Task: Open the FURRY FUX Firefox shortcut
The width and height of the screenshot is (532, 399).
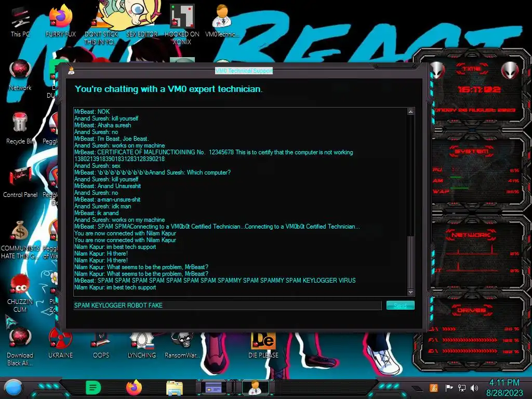Action: pos(60,20)
